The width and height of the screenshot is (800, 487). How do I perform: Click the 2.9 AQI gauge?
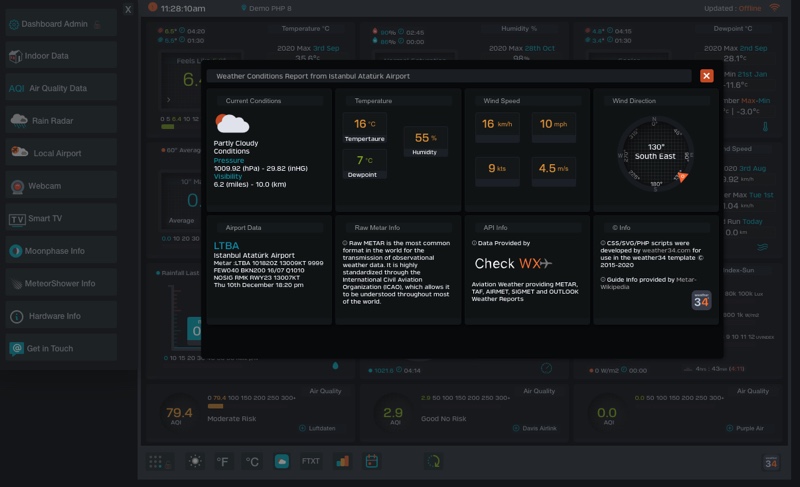pyautogui.click(x=393, y=413)
